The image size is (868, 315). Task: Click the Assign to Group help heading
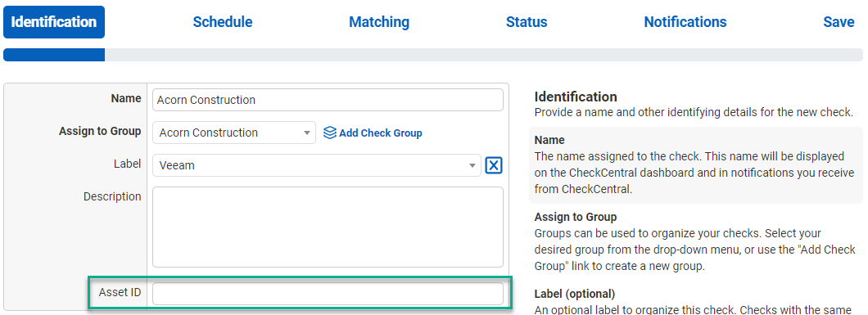click(576, 217)
